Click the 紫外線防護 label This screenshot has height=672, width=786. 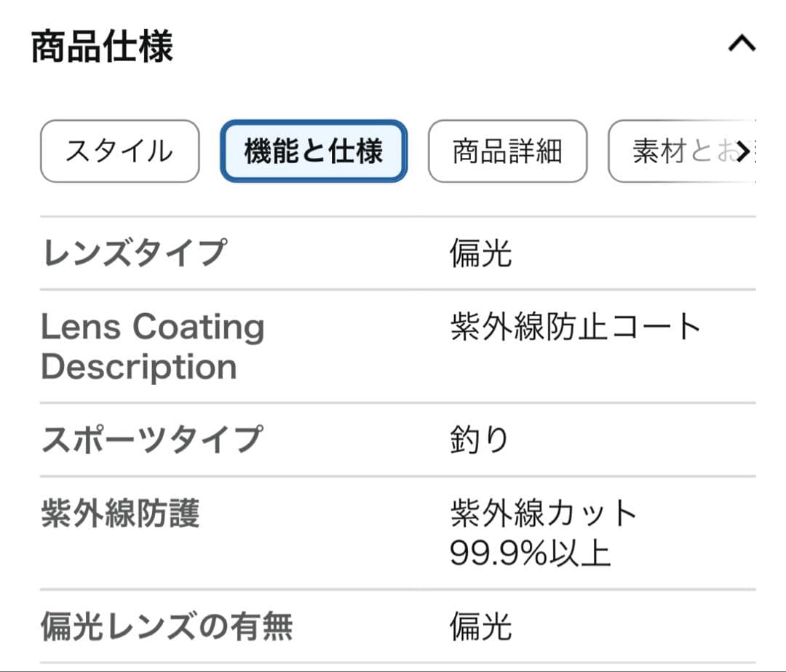120,514
